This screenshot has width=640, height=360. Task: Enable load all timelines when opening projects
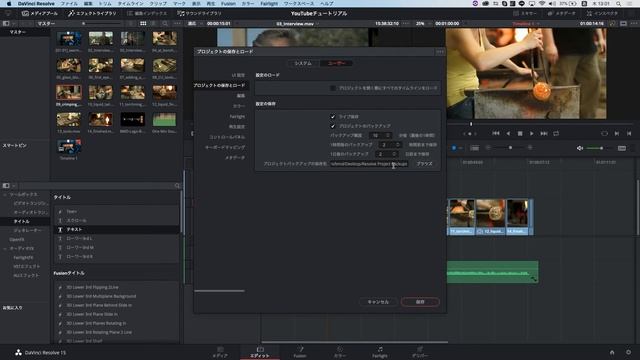pyautogui.click(x=333, y=88)
